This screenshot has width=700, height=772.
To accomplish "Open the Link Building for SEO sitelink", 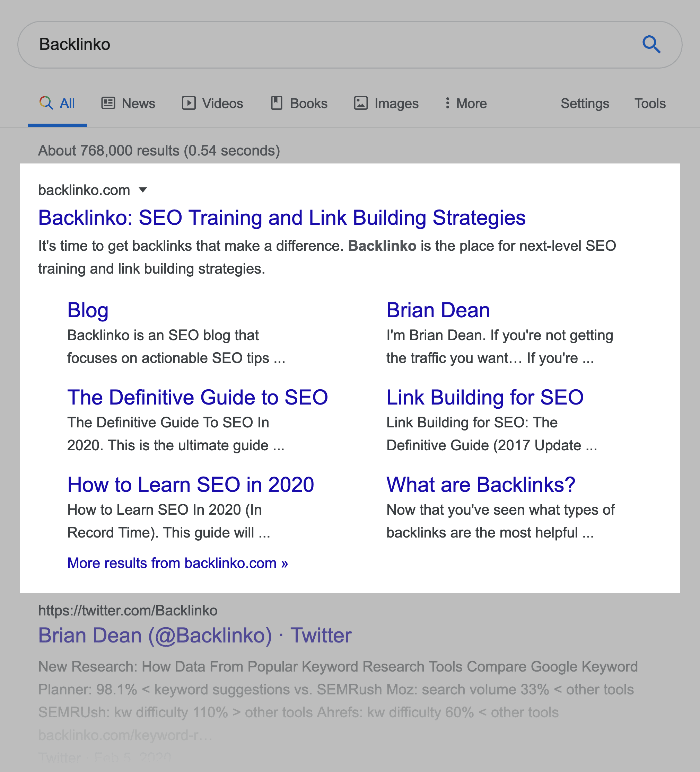I will (485, 397).
